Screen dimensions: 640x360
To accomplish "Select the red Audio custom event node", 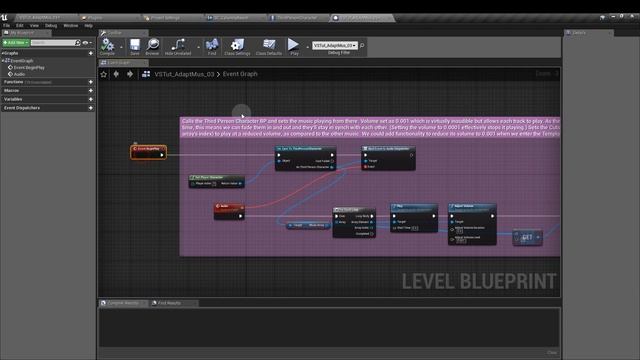I will (229, 211).
